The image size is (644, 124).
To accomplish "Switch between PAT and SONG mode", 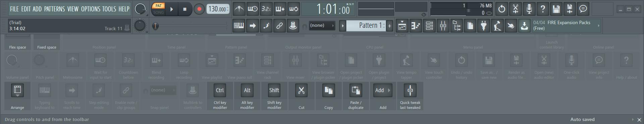I will (x=158, y=9).
